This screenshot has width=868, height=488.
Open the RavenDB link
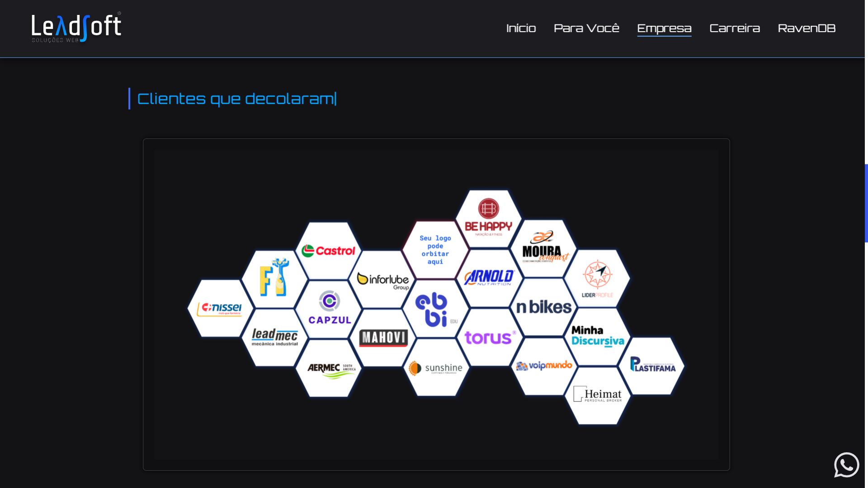(806, 28)
